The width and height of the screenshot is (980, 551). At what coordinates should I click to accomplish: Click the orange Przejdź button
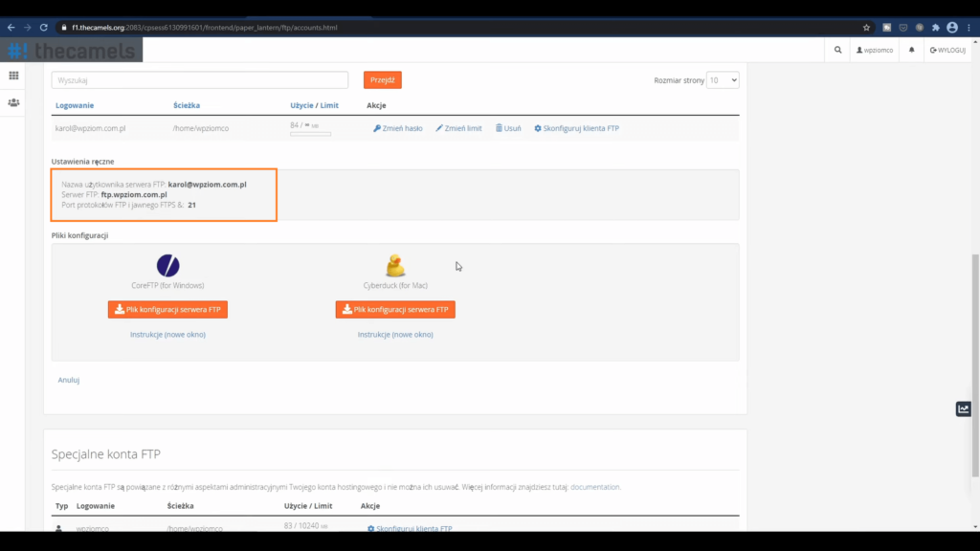coord(382,80)
